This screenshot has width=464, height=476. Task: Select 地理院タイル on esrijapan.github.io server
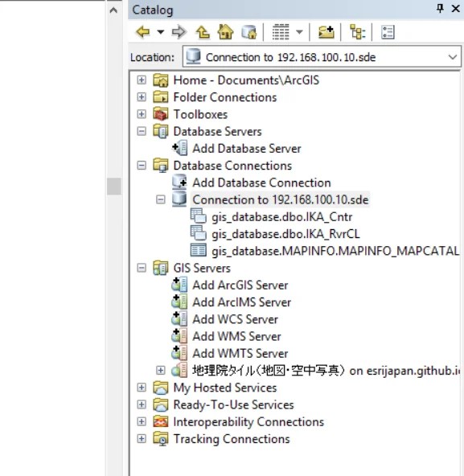click(326, 371)
